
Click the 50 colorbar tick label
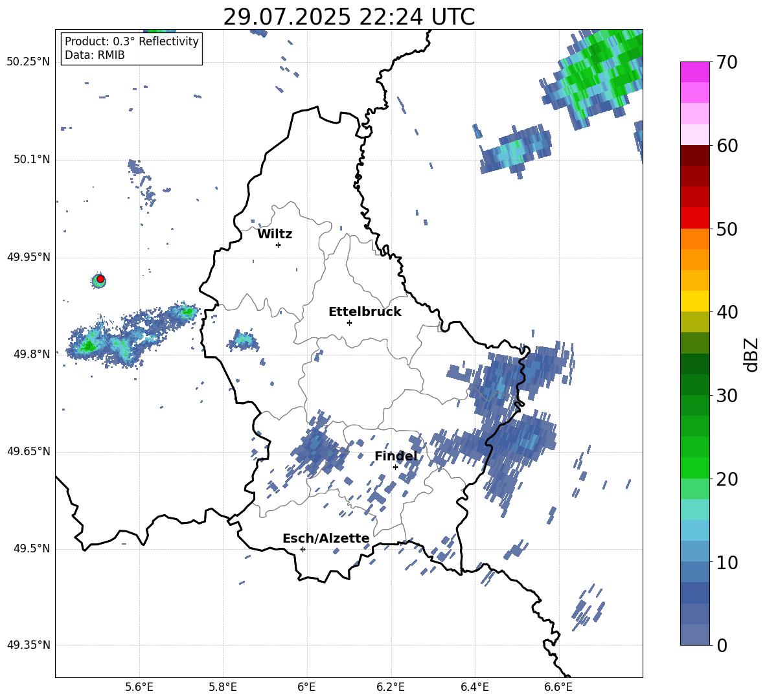coord(727,229)
